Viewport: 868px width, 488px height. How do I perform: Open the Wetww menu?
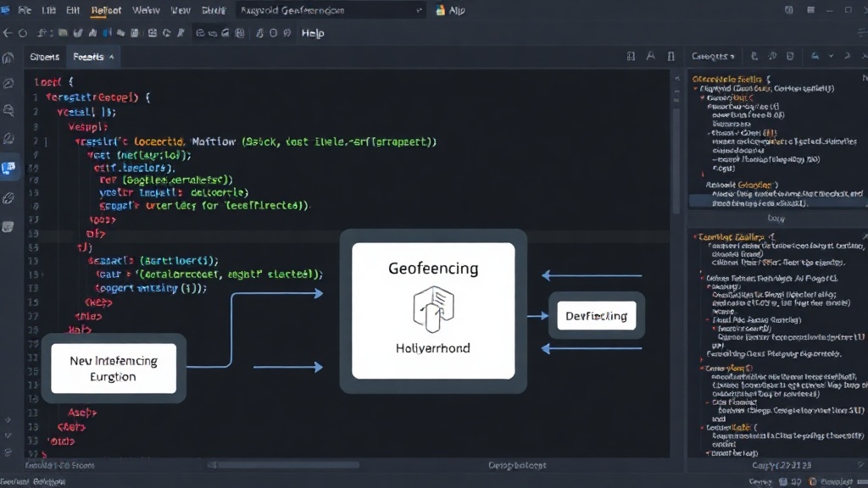[x=146, y=10]
